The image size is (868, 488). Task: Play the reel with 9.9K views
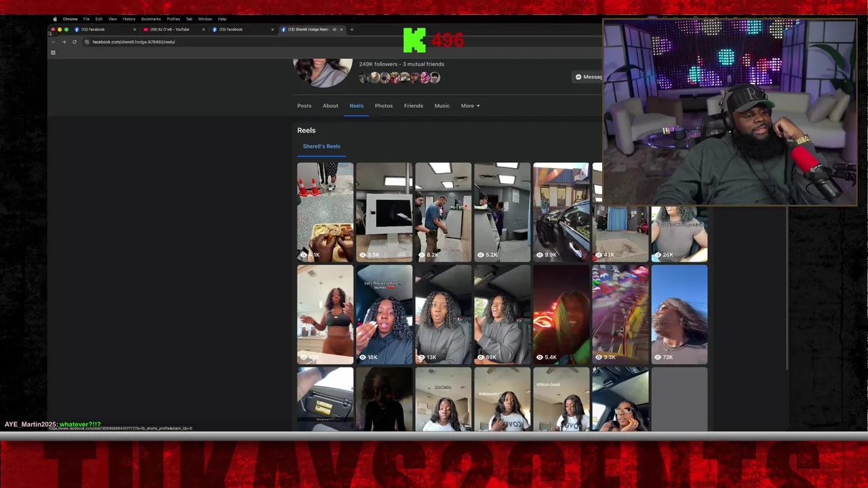click(561, 212)
